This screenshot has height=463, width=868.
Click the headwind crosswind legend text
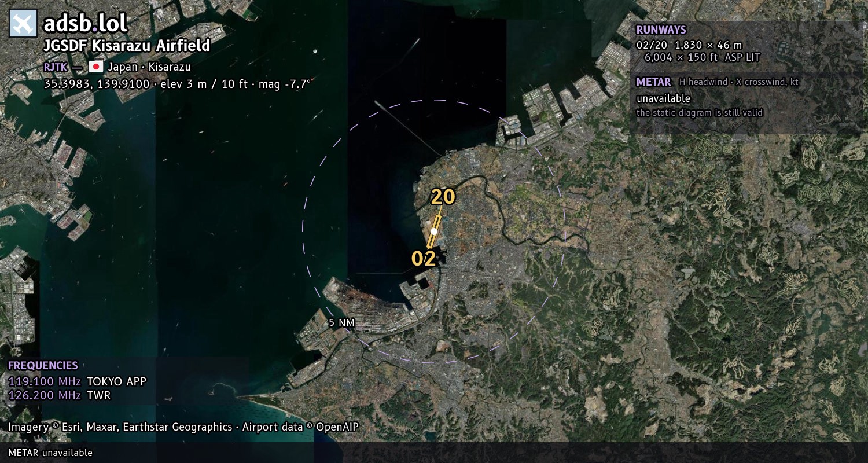pyautogui.click(x=739, y=82)
